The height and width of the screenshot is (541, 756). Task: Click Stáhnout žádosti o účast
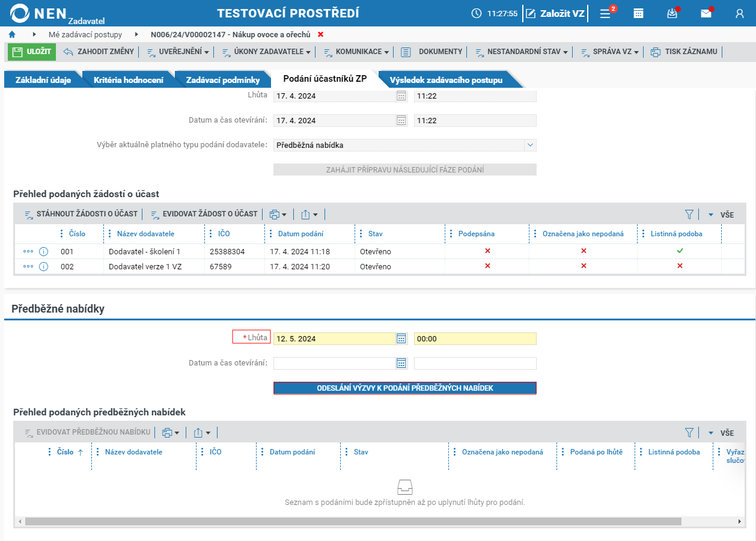(81, 214)
